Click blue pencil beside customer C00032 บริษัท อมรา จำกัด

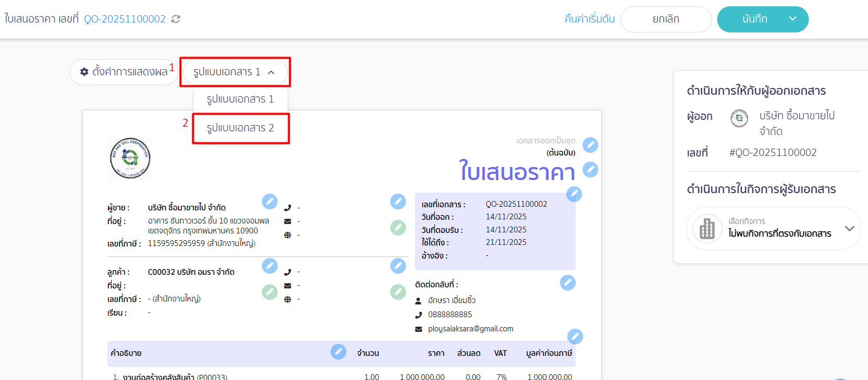tap(270, 266)
